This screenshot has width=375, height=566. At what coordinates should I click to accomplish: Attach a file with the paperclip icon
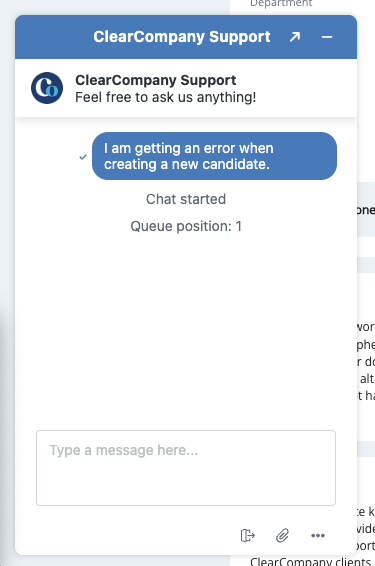282,535
